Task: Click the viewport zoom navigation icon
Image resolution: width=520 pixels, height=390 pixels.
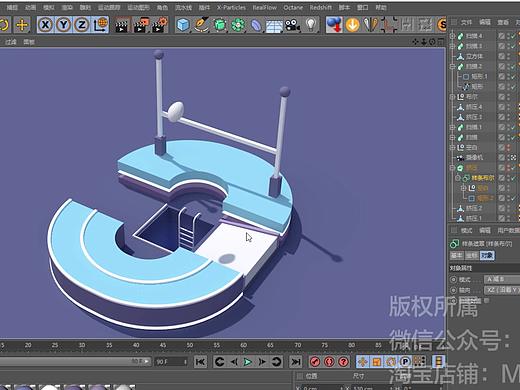Action: [424, 42]
